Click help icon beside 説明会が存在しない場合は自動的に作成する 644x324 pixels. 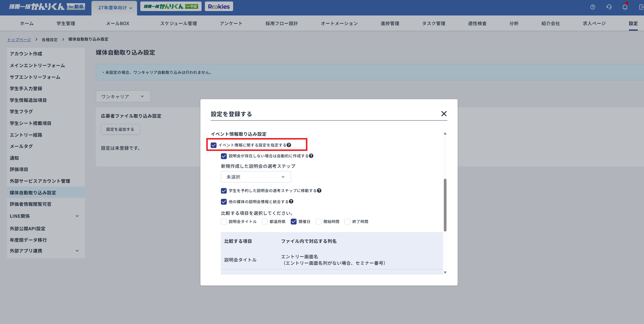point(311,156)
